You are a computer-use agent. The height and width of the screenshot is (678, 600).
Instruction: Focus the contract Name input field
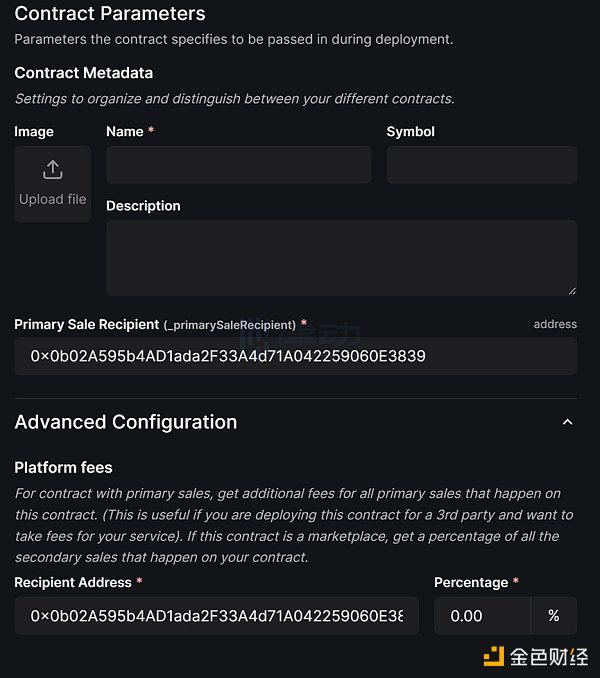tap(238, 164)
